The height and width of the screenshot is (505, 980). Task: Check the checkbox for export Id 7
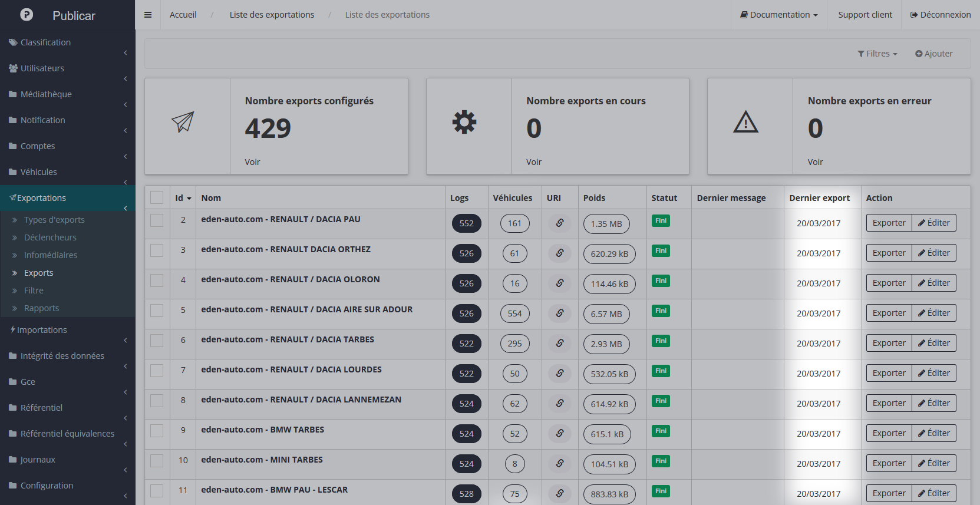[157, 371]
